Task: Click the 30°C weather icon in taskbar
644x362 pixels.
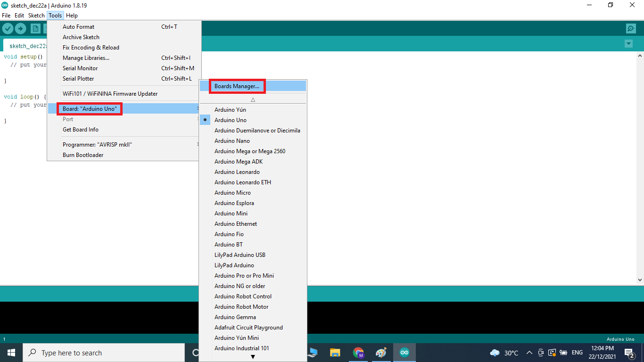Action: point(495,352)
